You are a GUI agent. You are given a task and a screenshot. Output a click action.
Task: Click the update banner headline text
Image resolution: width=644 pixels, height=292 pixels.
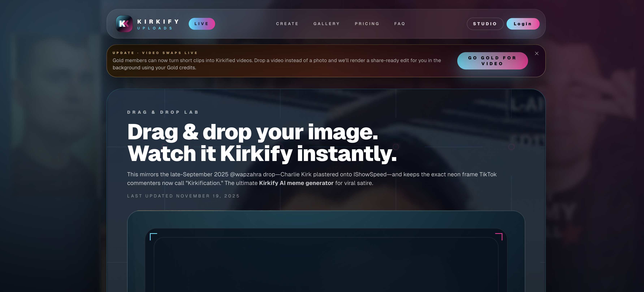tap(155, 53)
